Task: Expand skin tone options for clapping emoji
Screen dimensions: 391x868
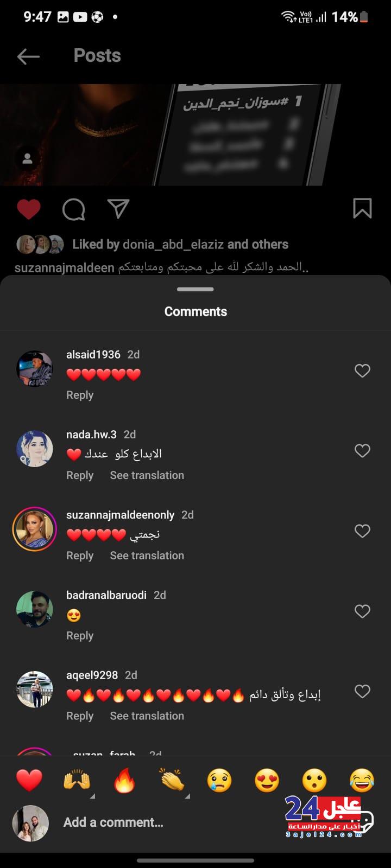Action: (x=187, y=796)
